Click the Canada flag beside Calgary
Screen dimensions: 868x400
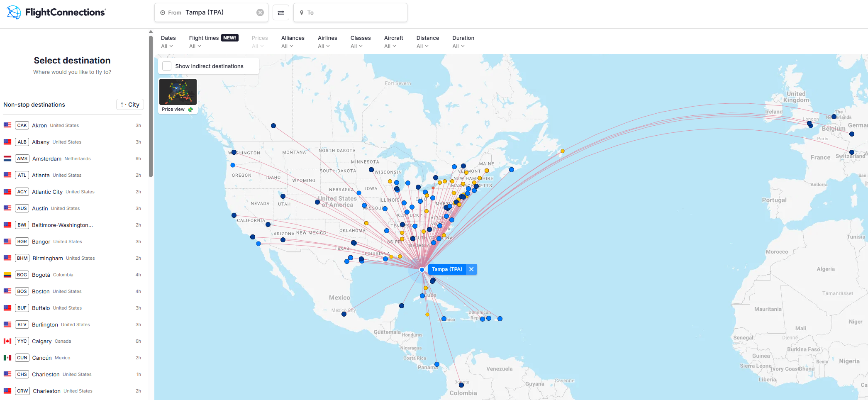click(x=7, y=341)
